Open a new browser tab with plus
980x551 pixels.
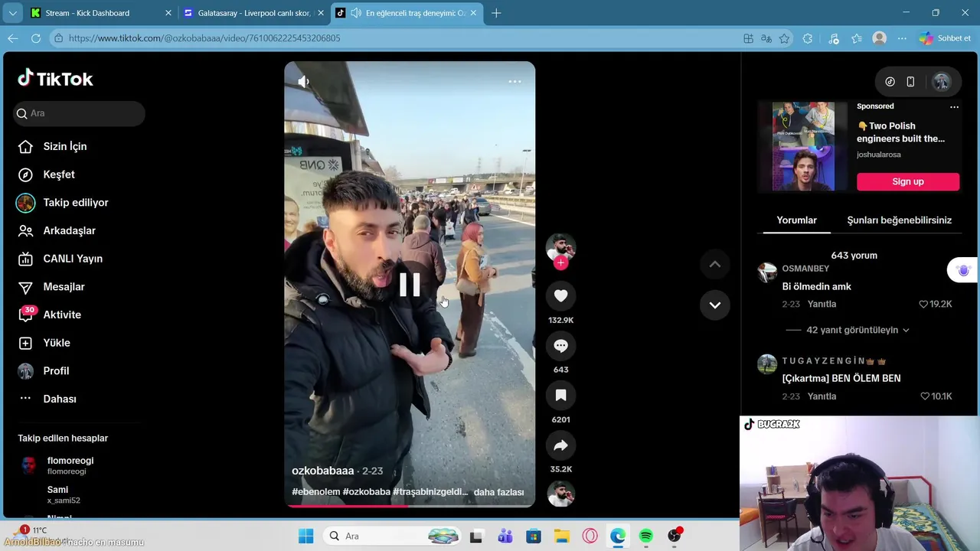[x=496, y=13]
